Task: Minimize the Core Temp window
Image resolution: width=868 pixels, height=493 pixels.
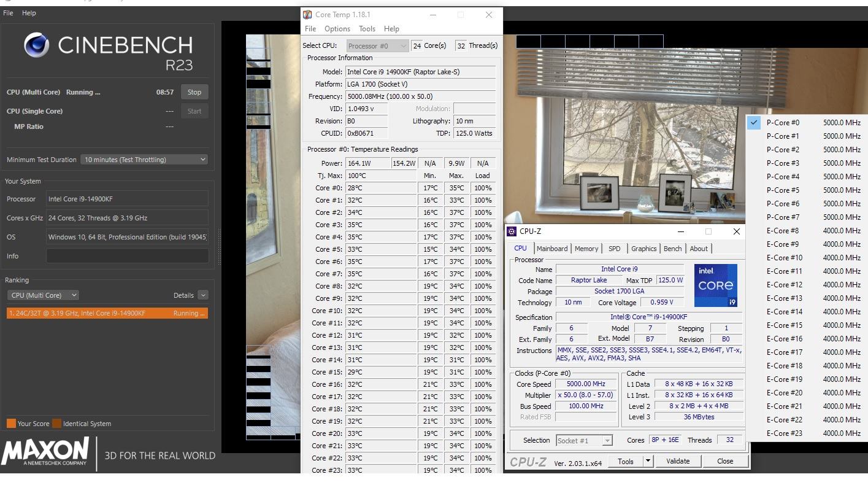Action: (432, 15)
